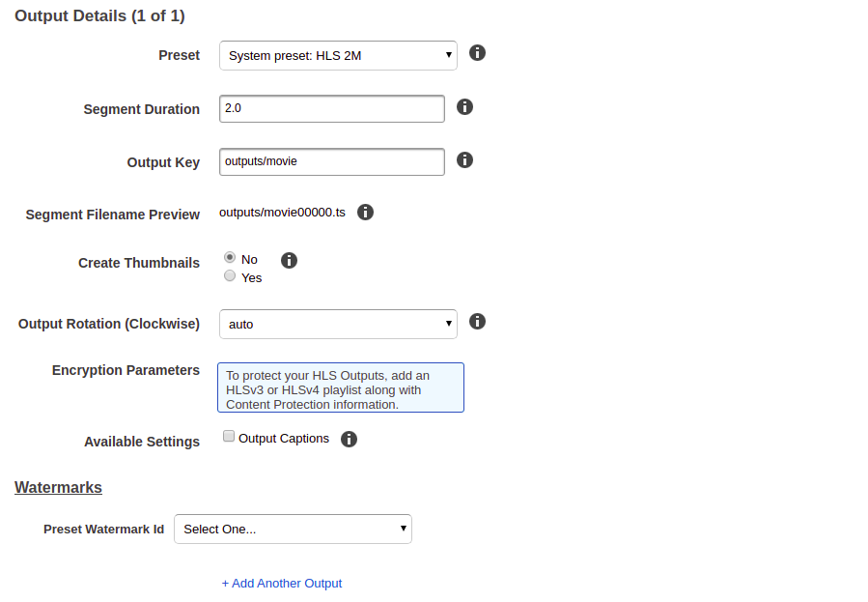
Task: Click the outputs/movie00000.ts preview text
Action: (x=282, y=213)
